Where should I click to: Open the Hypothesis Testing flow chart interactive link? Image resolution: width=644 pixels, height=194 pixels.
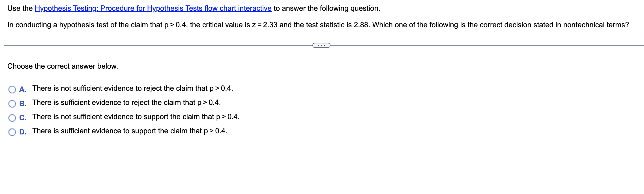coord(153,8)
